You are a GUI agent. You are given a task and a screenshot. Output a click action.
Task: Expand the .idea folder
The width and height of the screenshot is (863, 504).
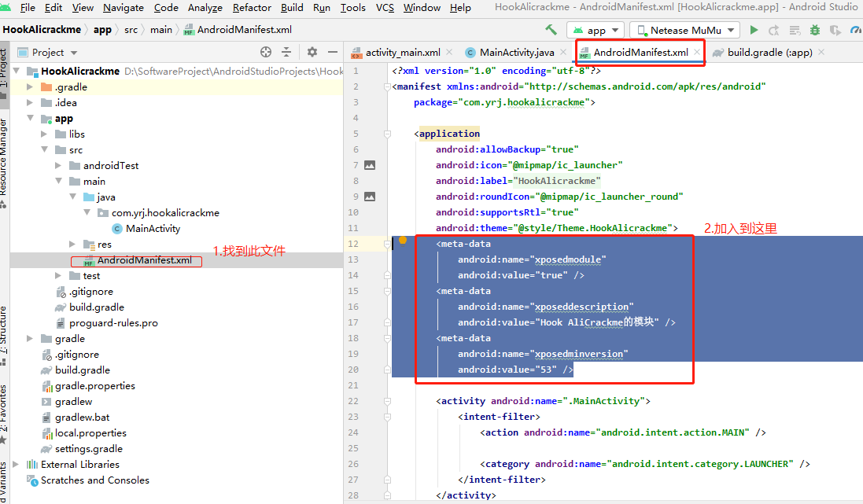pyautogui.click(x=30, y=102)
